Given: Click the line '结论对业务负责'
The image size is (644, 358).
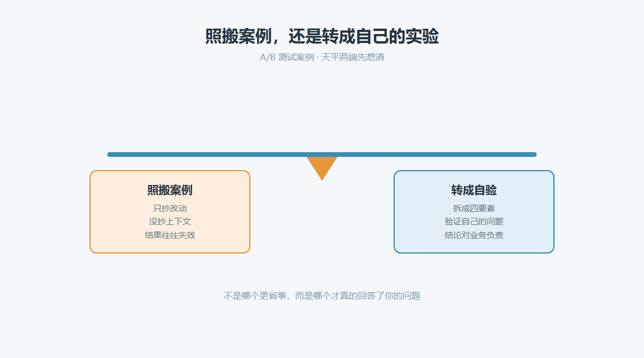Looking at the screenshot, I should click(473, 235).
